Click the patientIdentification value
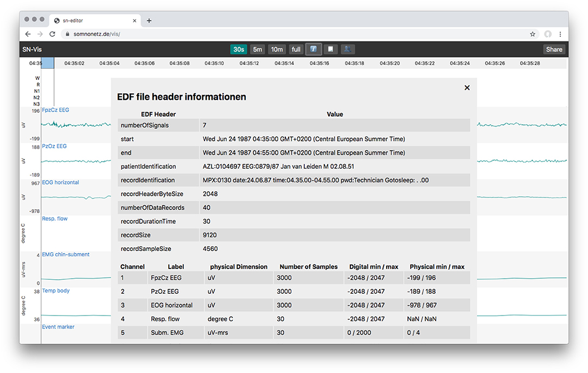Image resolution: width=588 pixels, height=373 pixels. pyautogui.click(x=278, y=166)
